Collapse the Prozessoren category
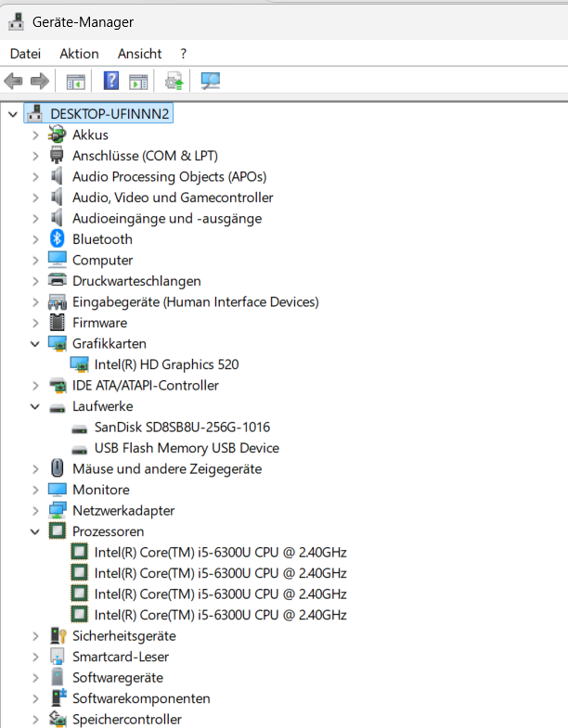This screenshot has height=728, width=568. click(x=35, y=532)
